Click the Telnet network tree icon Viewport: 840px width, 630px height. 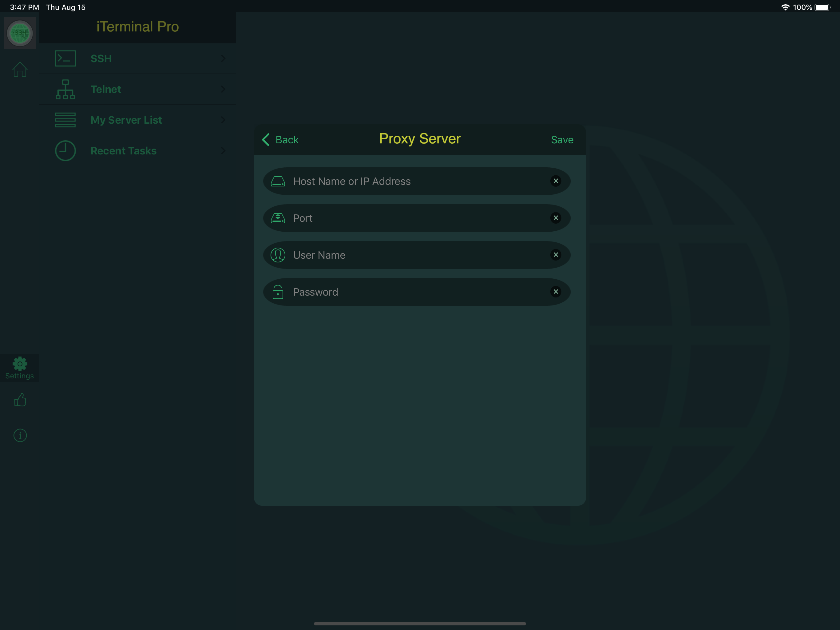click(x=65, y=89)
